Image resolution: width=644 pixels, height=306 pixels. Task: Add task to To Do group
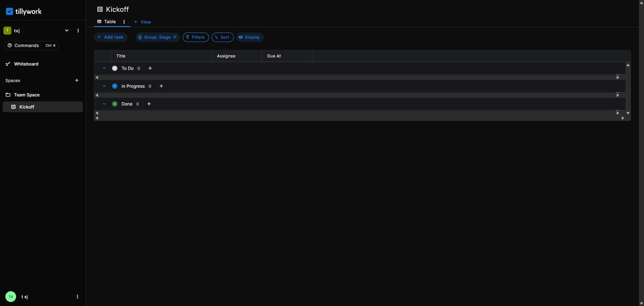[150, 68]
